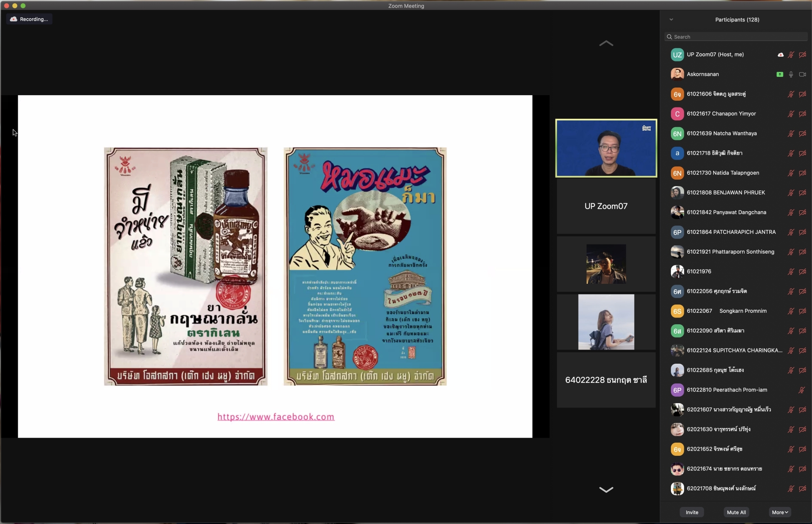Screen dimensions: 812x524
Task: Click muted mic icon for 61021730 Natida Talapngoen
Action: coord(791,173)
